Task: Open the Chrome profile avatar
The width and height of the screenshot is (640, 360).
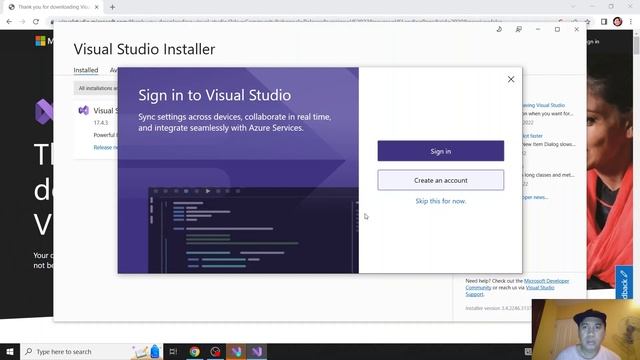Action: [x=618, y=22]
